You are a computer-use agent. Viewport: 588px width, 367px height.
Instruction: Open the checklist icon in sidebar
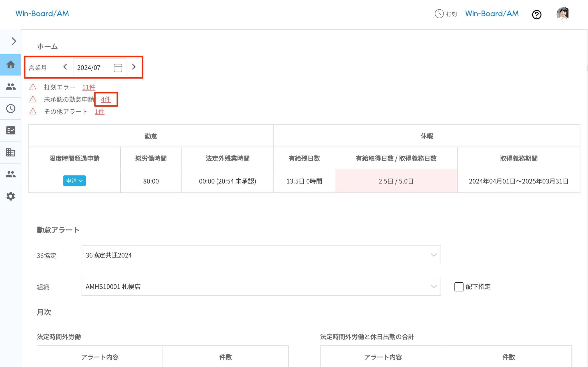click(x=10, y=130)
